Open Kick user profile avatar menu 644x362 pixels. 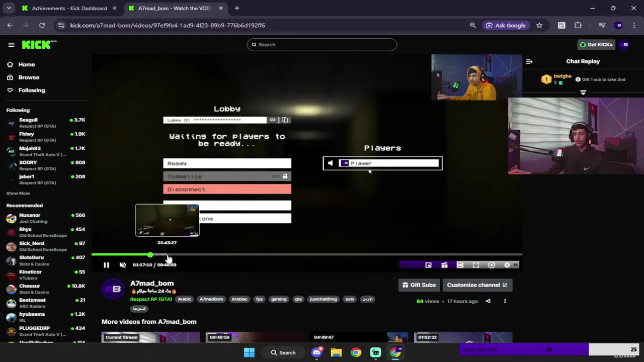(625, 45)
